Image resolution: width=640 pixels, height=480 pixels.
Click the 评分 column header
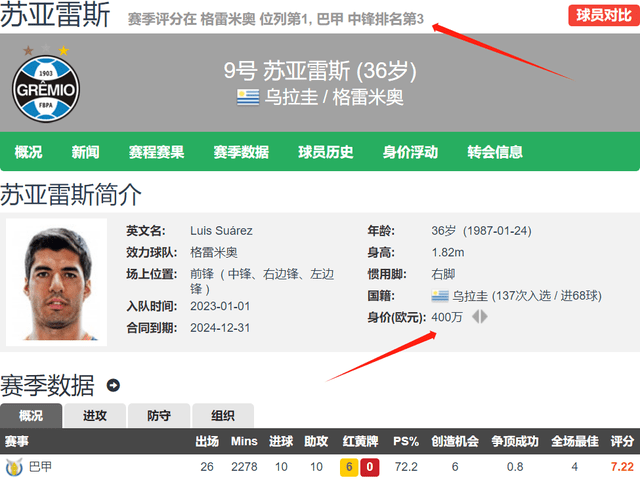(x=622, y=441)
